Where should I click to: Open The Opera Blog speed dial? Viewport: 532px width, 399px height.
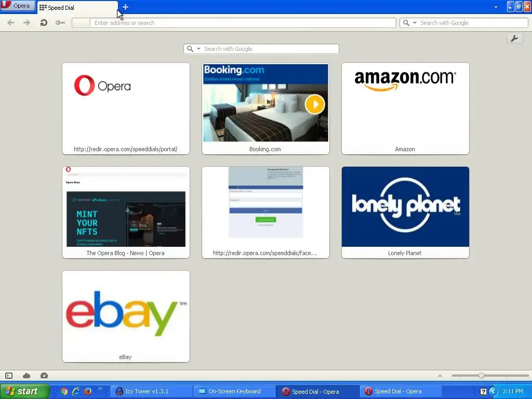coord(126,212)
